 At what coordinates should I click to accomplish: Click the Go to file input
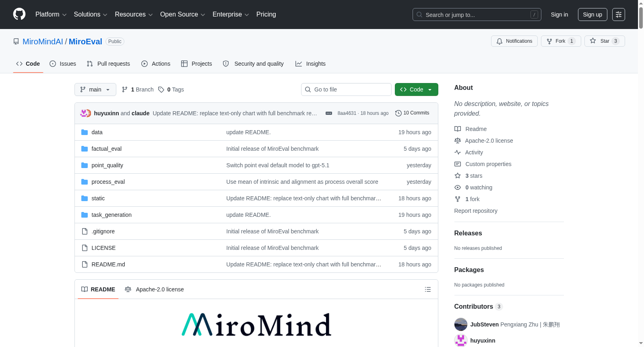point(346,89)
